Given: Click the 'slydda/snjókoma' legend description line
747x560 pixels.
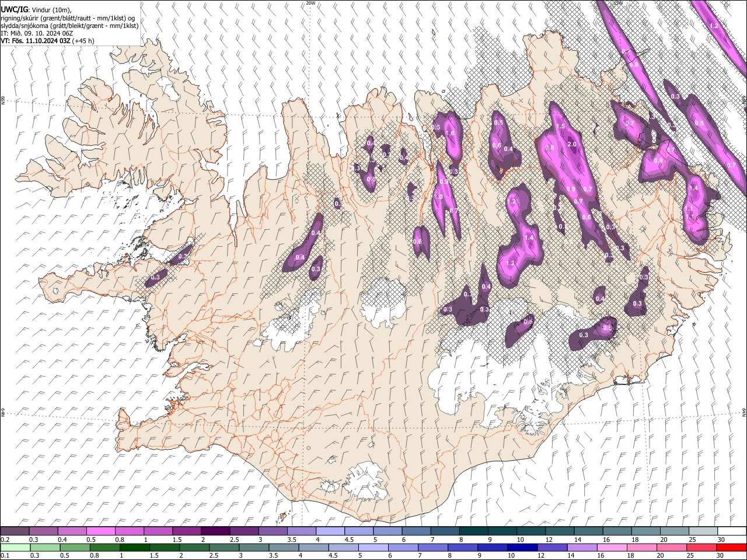Looking at the screenshot, I should click(x=69, y=26).
